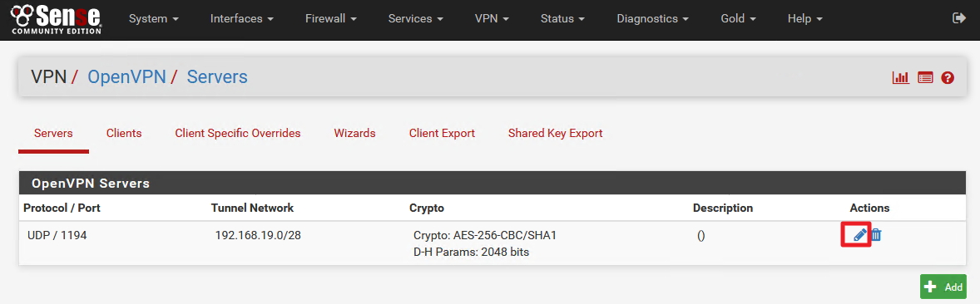980x304 pixels.
Task: Open the red help question mark icon
Action: coord(948,78)
